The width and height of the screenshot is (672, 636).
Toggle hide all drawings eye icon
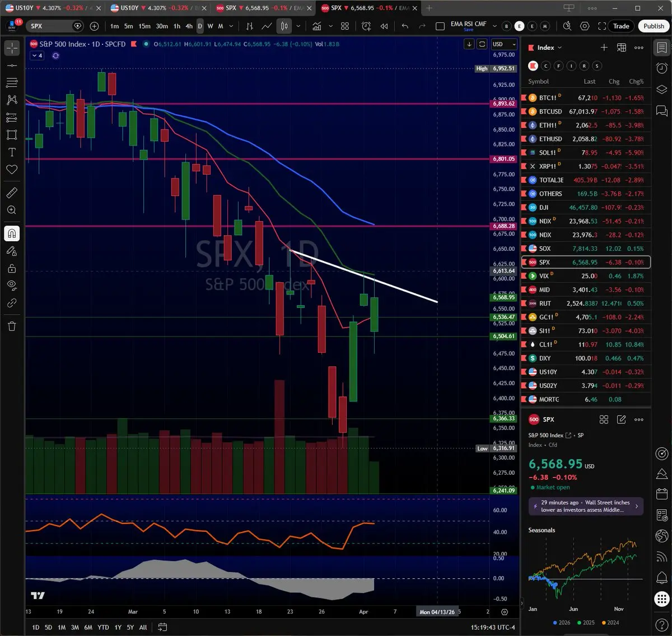tap(12, 286)
